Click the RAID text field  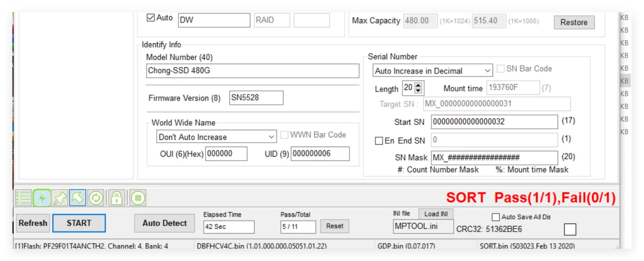click(x=272, y=20)
